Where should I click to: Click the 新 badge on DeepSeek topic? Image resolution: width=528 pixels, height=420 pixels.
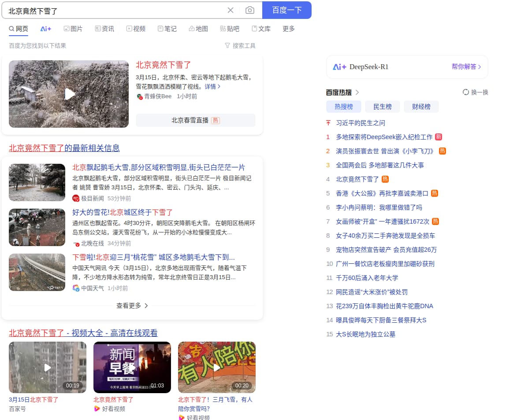438,137
